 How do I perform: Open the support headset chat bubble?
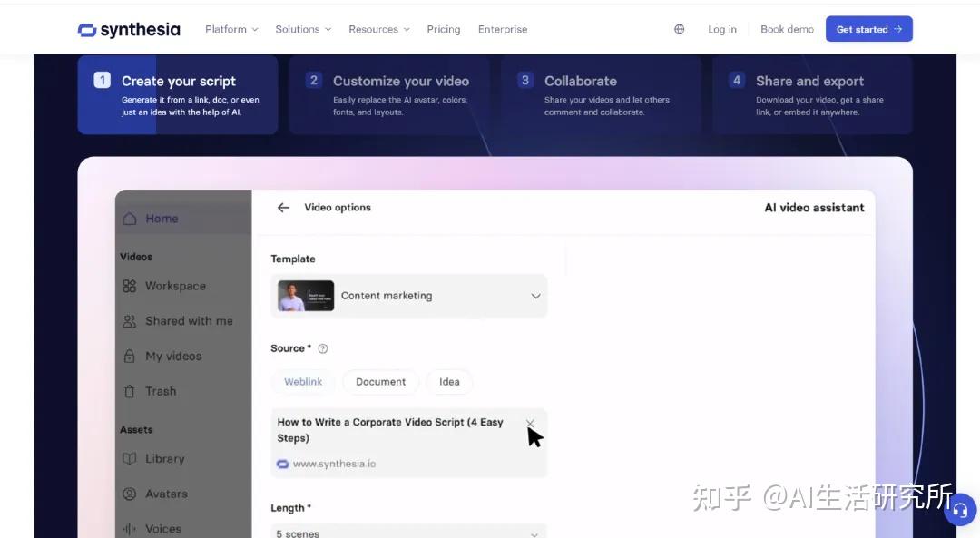pos(961,511)
